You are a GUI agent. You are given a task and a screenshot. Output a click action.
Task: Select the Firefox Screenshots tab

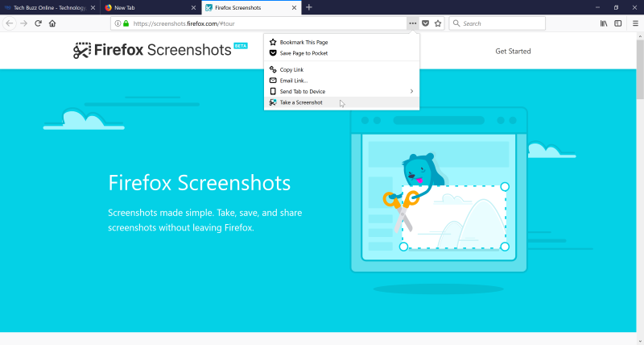(x=251, y=7)
